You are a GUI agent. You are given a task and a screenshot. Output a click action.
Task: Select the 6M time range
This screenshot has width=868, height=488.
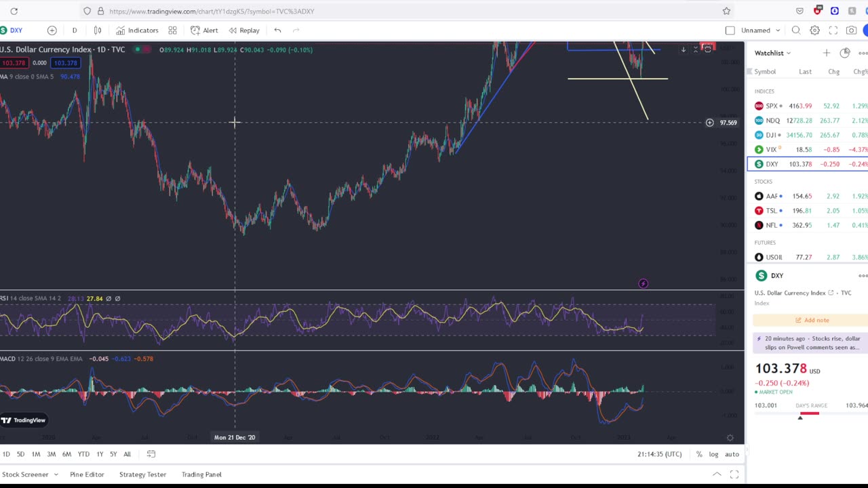[x=66, y=454]
